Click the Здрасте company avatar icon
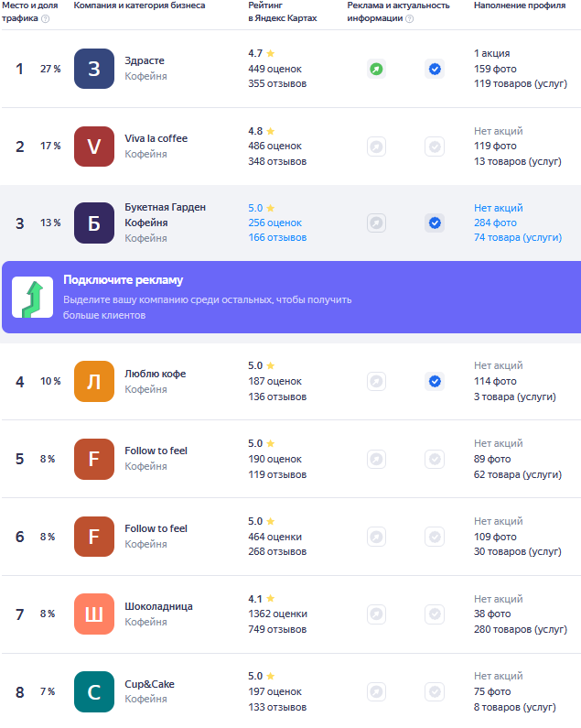This screenshot has width=581, height=728. point(93,69)
